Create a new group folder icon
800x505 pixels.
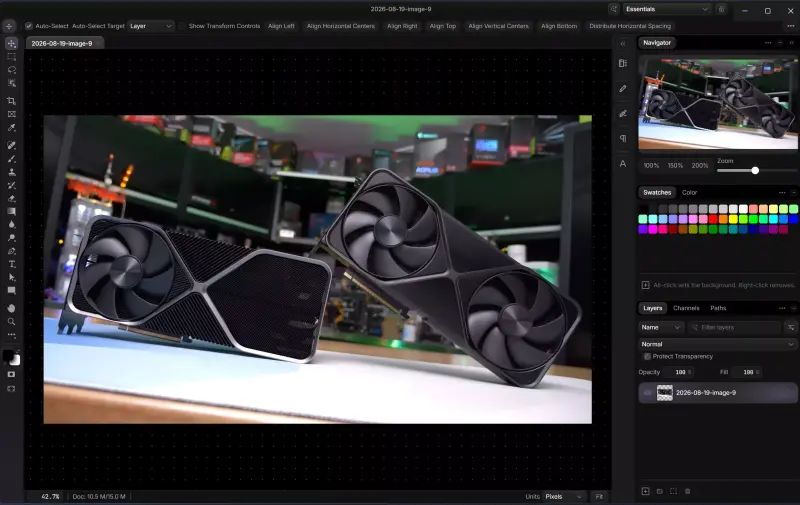pyautogui.click(x=659, y=491)
